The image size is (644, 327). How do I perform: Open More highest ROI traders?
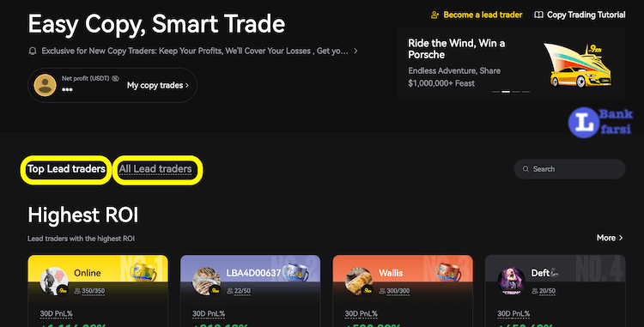pos(610,238)
